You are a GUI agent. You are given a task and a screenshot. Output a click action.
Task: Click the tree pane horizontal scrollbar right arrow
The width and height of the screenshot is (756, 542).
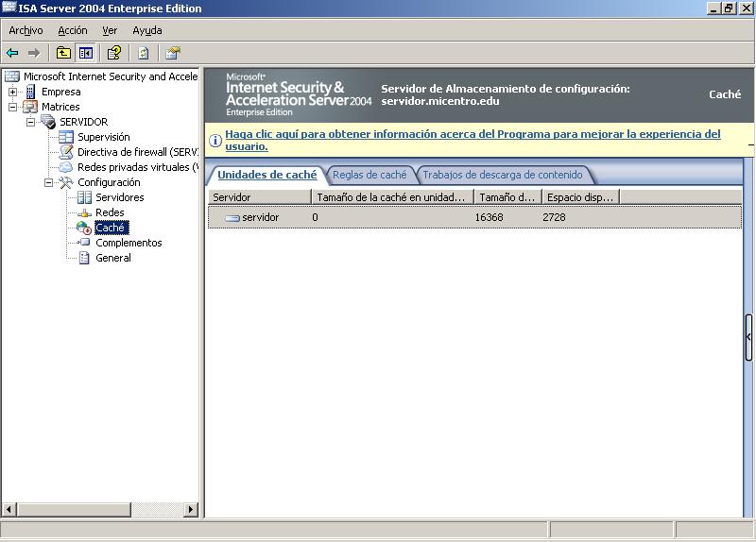pyautogui.click(x=190, y=509)
